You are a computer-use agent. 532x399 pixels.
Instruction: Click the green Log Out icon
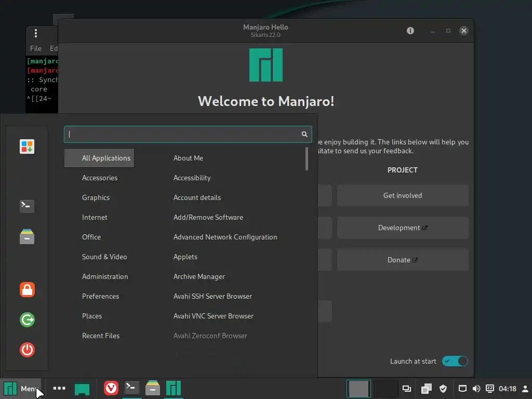(x=27, y=320)
